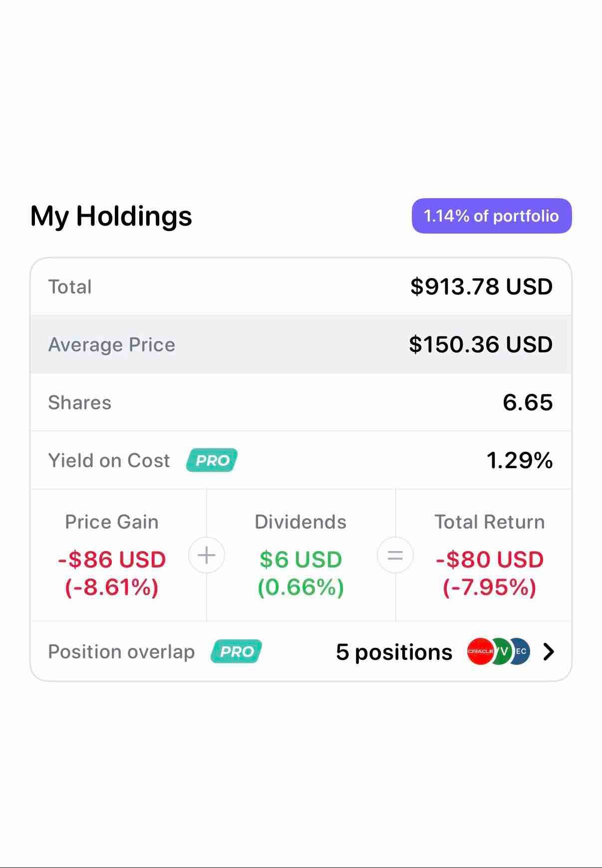Screen dimensions: 602x868
Task: Click the Position overlap label
Action: point(121,652)
